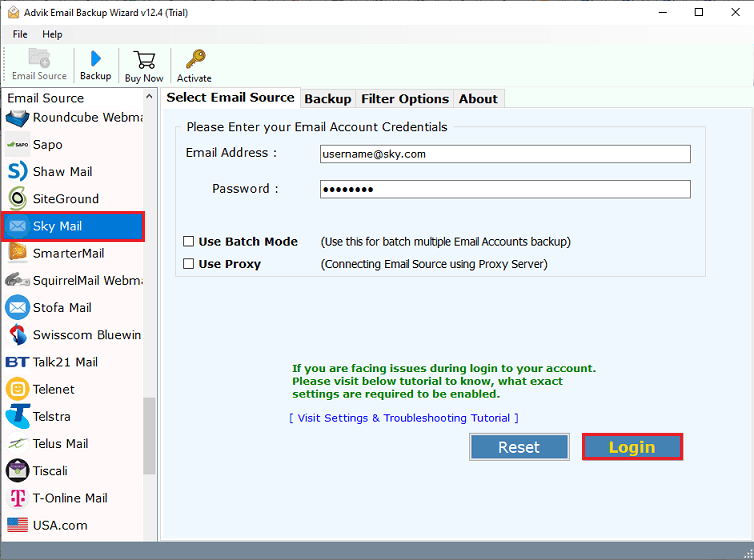The width and height of the screenshot is (754, 560).
Task: Select the Telus Mail list entry text
Action: click(x=61, y=444)
